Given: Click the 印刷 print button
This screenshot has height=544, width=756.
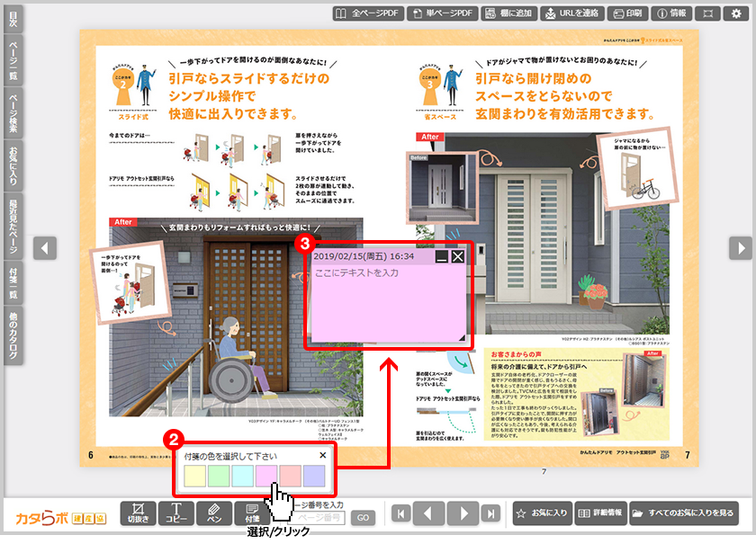Looking at the screenshot, I should pos(629,13).
